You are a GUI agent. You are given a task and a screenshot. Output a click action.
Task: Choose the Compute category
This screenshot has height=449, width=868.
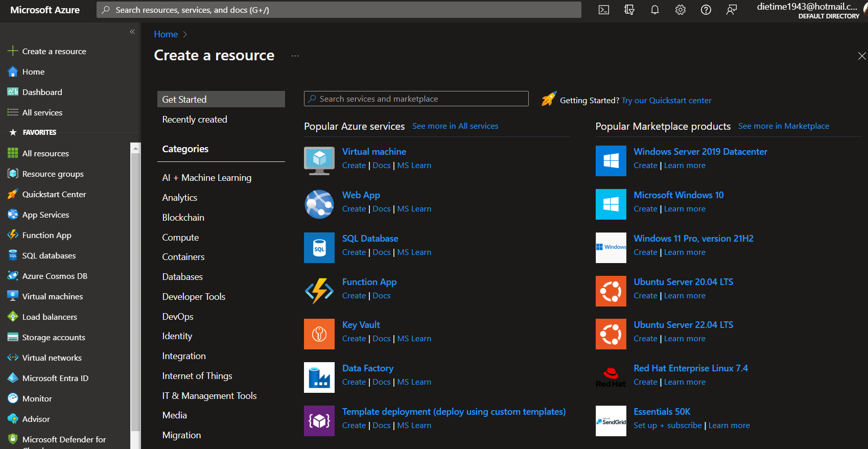coord(180,237)
